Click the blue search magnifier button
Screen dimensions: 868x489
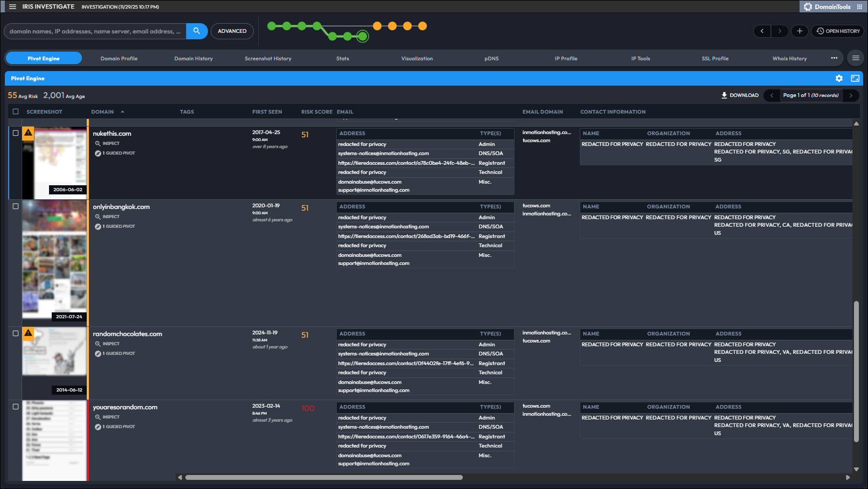[197, 31]
